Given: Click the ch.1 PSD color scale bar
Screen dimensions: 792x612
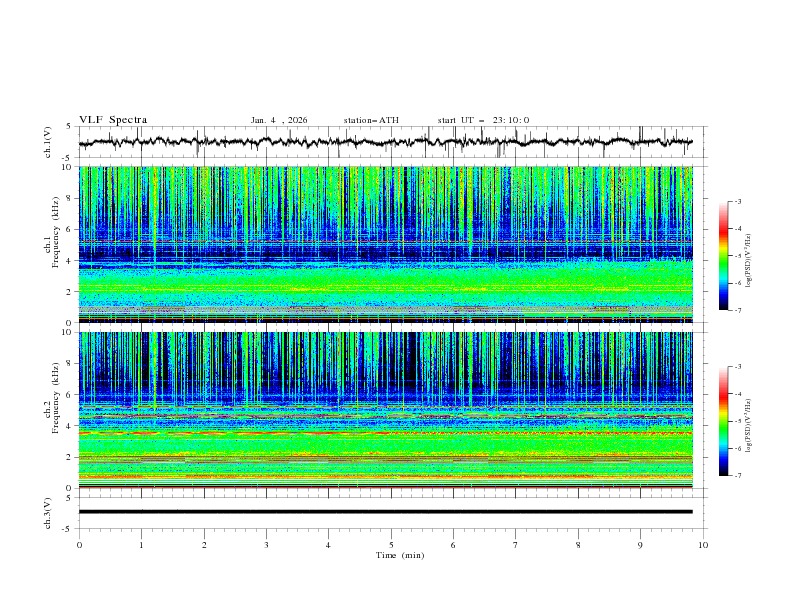Looking at the screenshot, I should pos(723,256).
